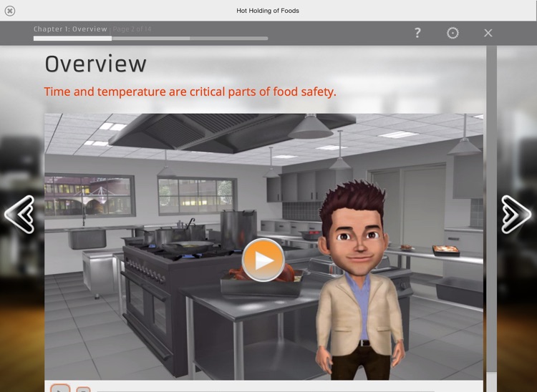Close the course with the header X
The width and height of the screenshot is (537, 392).
point(488,33)
